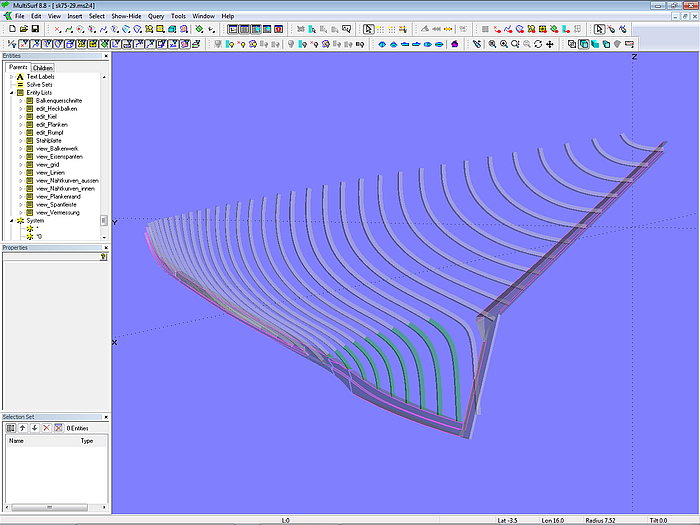Open the Query menu
Viewport: 700px width, 525px height.
[x=156, y=17]
